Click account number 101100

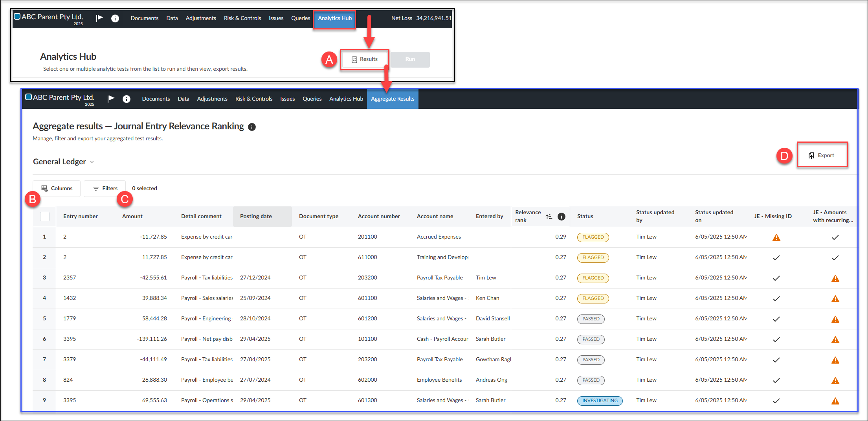pyautogui.click(x=367, y=339)
